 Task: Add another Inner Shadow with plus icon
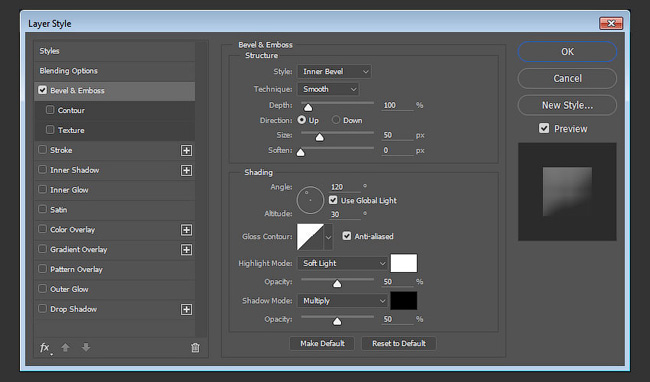point(187,170)
